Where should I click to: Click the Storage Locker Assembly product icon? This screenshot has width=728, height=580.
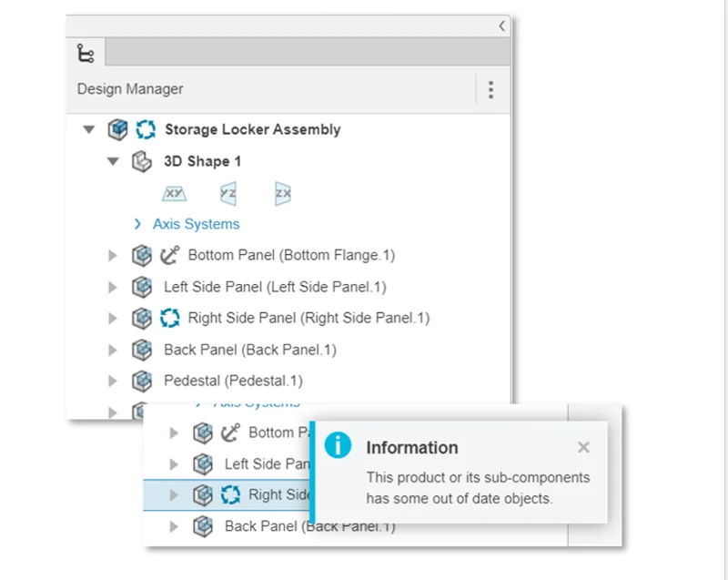117,129
